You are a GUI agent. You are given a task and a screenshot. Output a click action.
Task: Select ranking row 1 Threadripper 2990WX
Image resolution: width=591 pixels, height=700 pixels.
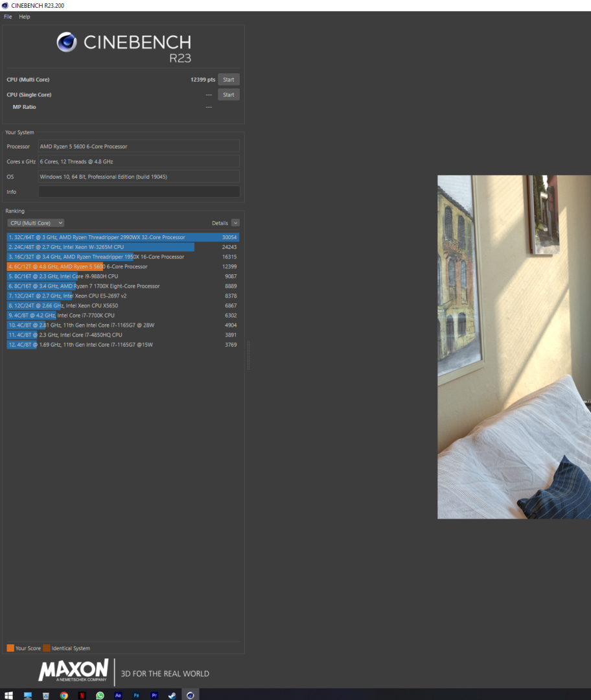[122, 237]
